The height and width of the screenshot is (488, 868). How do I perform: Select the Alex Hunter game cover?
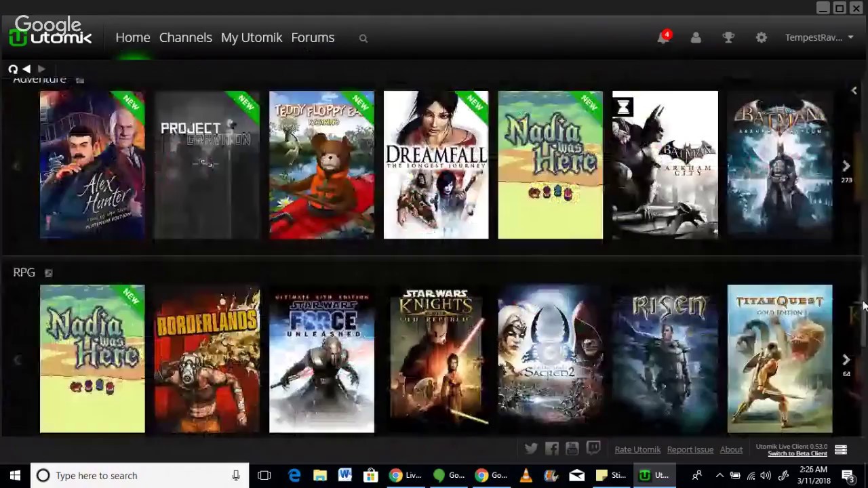coord(92,165)
